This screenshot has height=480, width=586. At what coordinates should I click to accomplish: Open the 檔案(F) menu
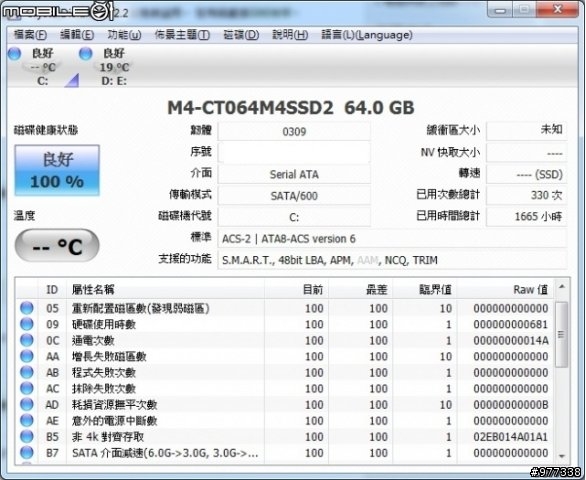point(30,35)
